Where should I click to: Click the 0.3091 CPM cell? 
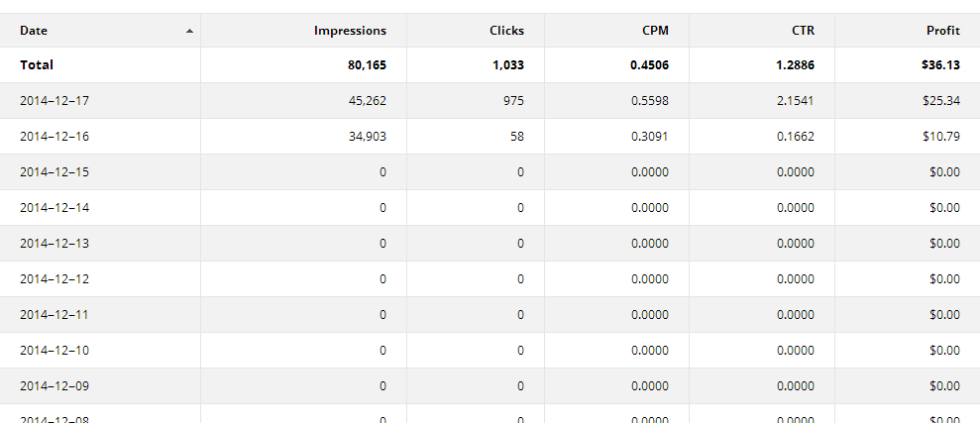pyautogui.click(x=650, y=136)
